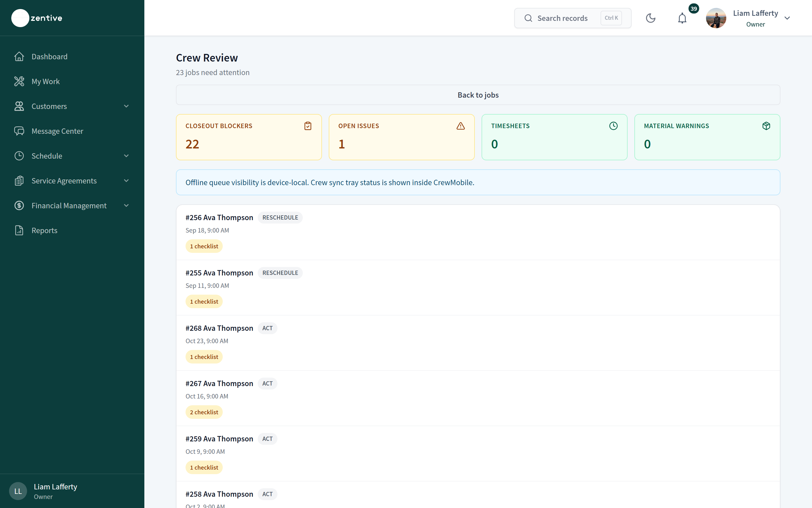Click 'Oct 16, 9:00 AM' date text
The height and width of the screenshot is (508, 812).
click(x=207, y=396)
